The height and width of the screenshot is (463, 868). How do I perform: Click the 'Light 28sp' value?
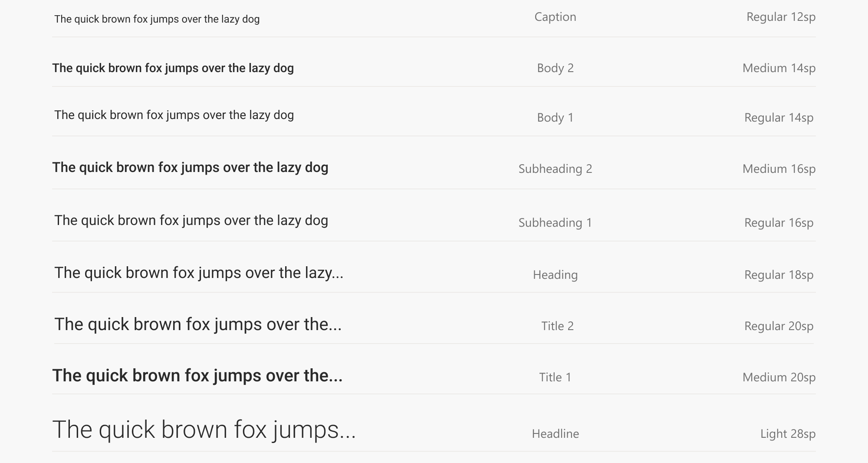pyautogui.click(x=788, y=434)
